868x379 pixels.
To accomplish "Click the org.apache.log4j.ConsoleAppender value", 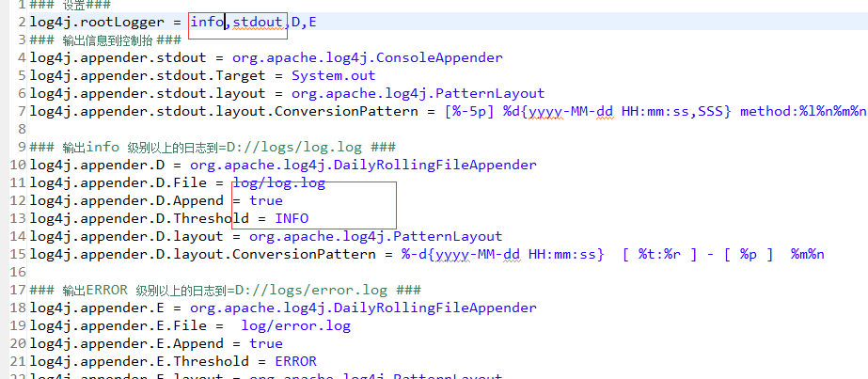I will coord(368,57).
